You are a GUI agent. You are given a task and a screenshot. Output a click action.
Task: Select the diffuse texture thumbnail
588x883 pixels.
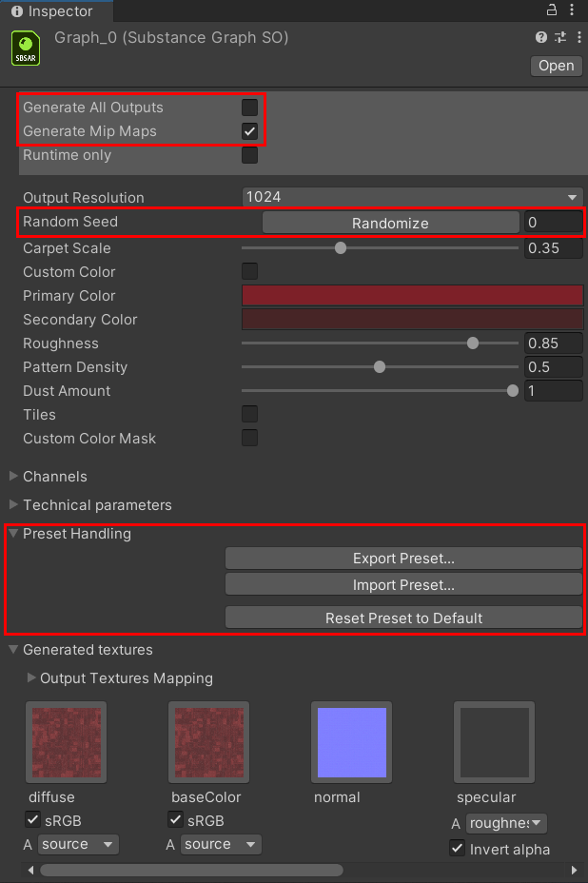coord(67,742)
